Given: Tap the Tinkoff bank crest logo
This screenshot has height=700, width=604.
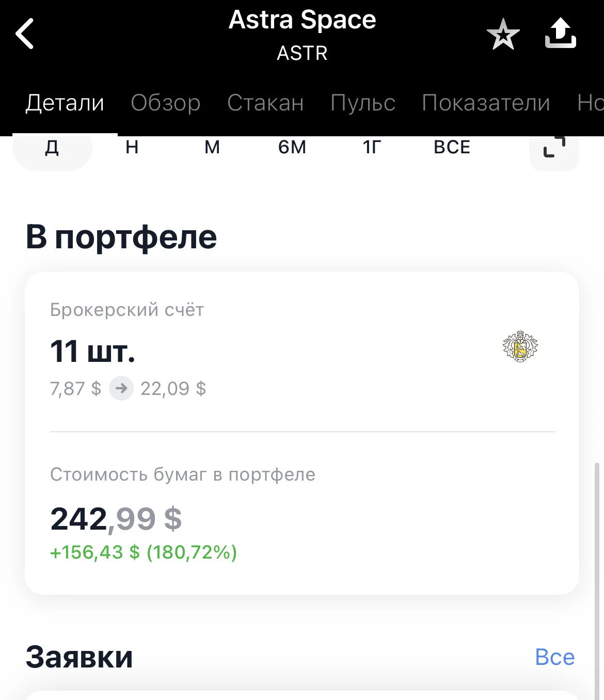Looking at the screenshot, I should point(520,346).
